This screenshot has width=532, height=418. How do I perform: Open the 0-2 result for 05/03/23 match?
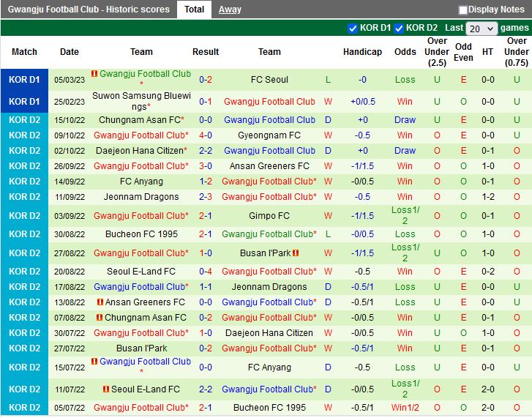click(x=206, y=80)
